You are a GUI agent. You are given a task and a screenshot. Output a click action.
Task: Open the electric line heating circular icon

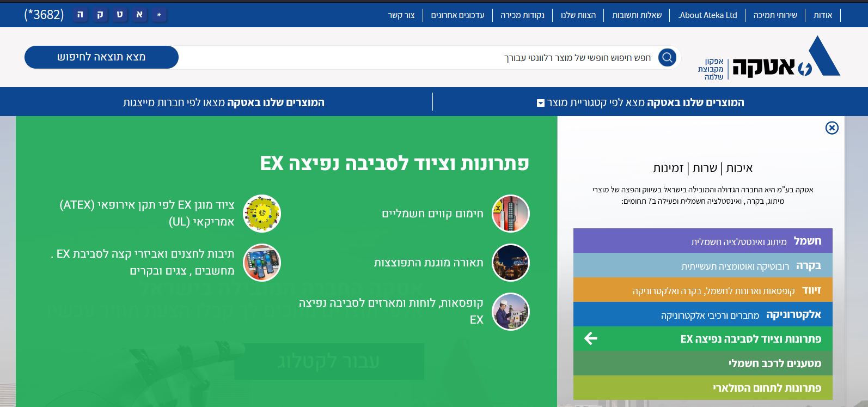[x=510, y=214]
